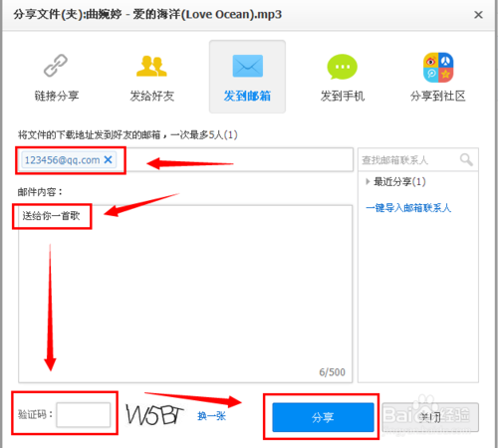
Task: Open the 分享到社区 tab
Action: (438, 96)
